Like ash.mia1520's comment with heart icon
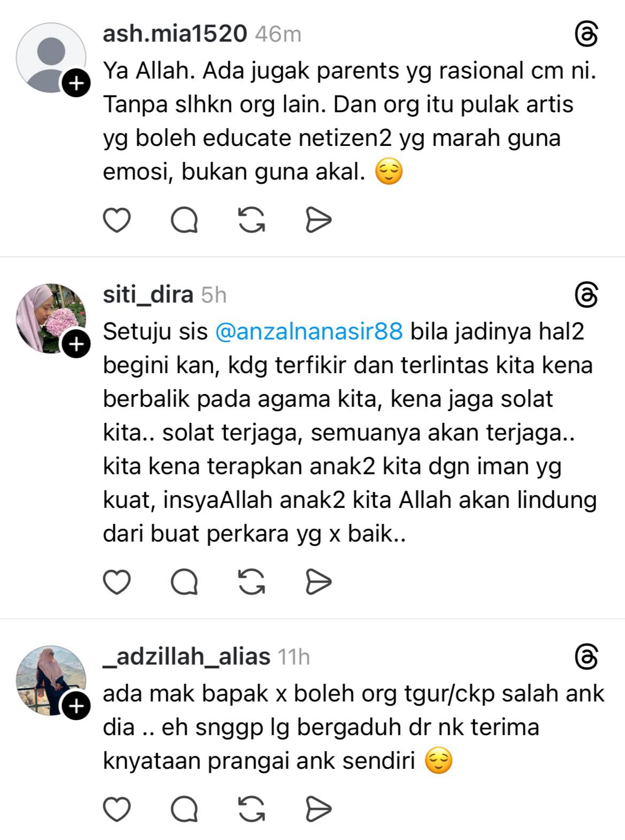The image size is (625, 840). point(117,220)
